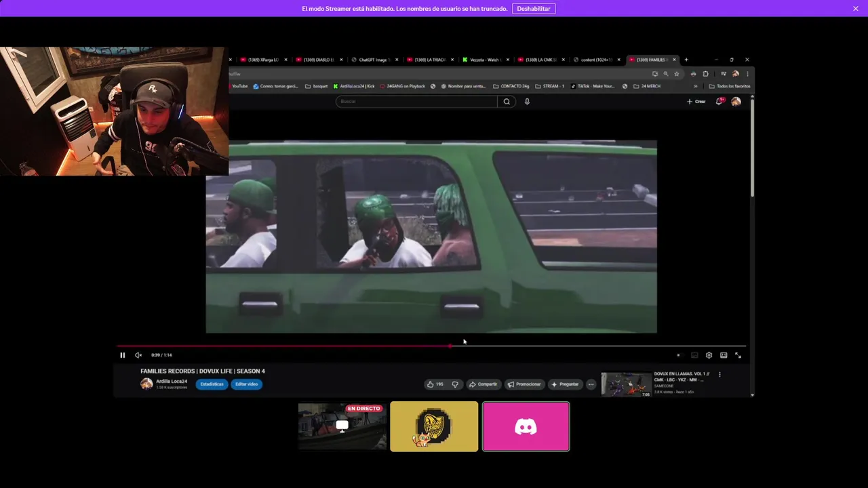The height and width of the screenshot is (488, 868).
Task: Select the EN DIRECTO screen share tile
Action: (x=342, y=426)
